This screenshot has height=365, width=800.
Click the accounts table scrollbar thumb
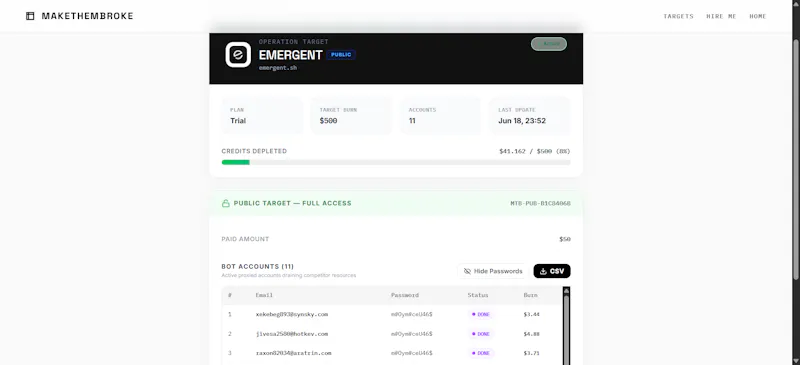pos(566,329)
